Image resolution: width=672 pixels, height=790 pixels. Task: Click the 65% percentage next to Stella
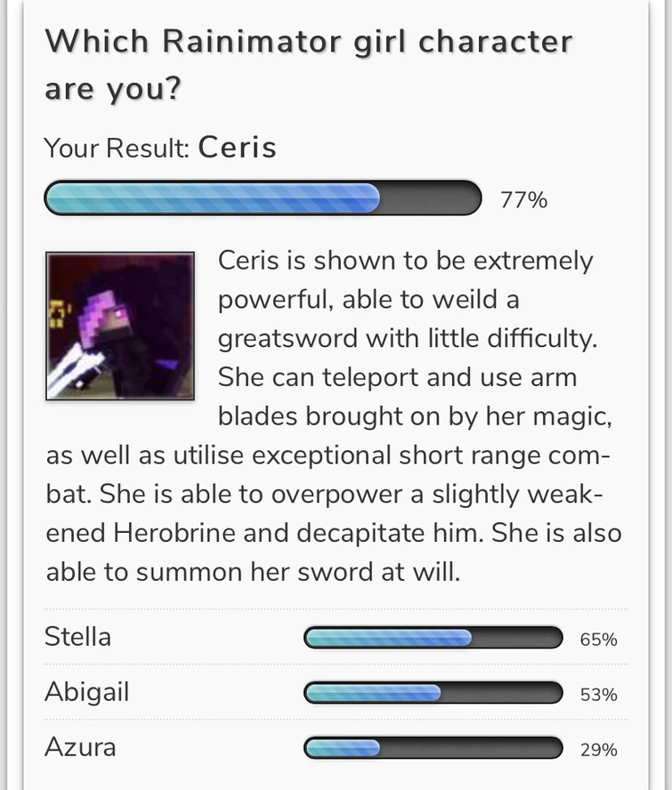[x=598, y=639]
